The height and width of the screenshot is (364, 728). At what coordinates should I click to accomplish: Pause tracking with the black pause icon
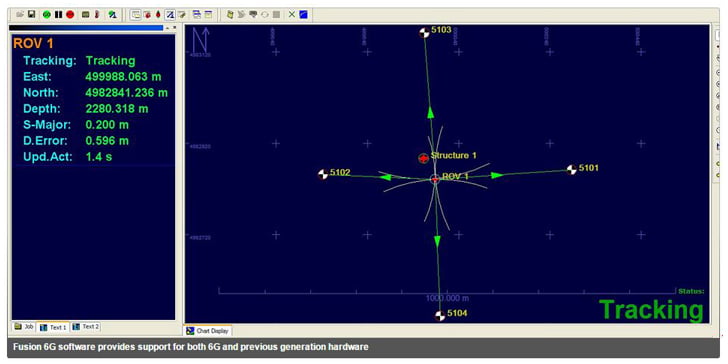click(58, 14)
